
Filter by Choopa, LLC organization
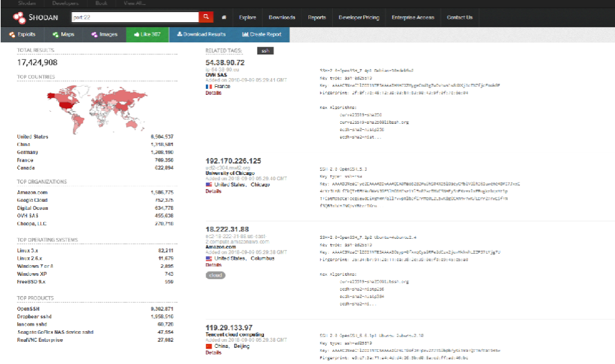[x=32, y=224]
